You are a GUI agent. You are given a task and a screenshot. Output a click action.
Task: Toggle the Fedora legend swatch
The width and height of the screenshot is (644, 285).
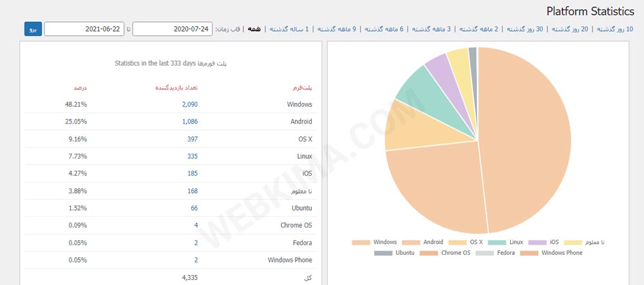point(484,253)
